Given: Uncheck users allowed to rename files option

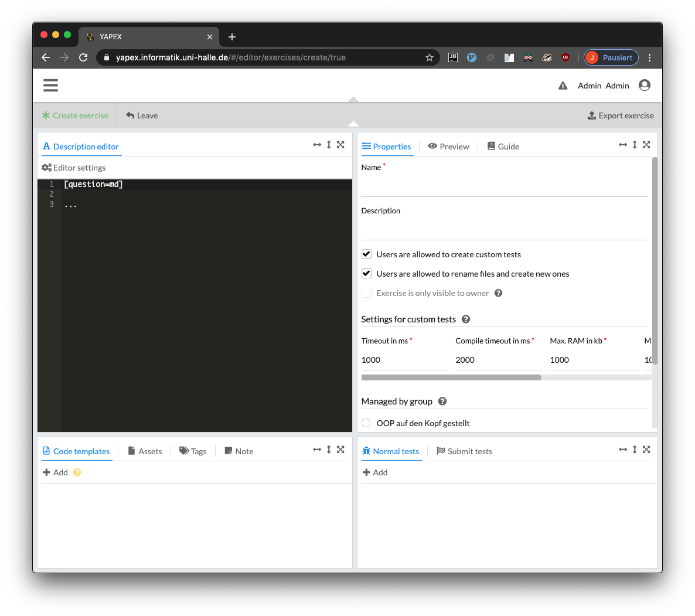Looking at the screenshot, I should pyautogui.click(x=367, y=274).
